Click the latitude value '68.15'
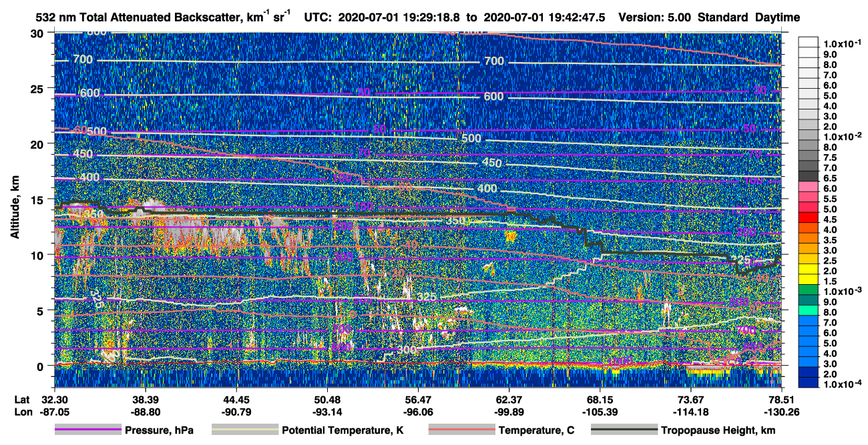868x445 pixels. coord(600,400)
